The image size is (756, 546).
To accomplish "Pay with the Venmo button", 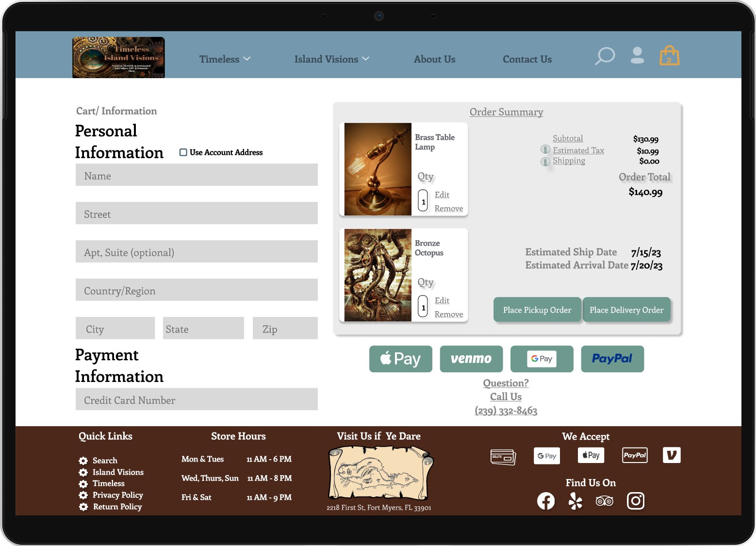I will tap(471, 359).
